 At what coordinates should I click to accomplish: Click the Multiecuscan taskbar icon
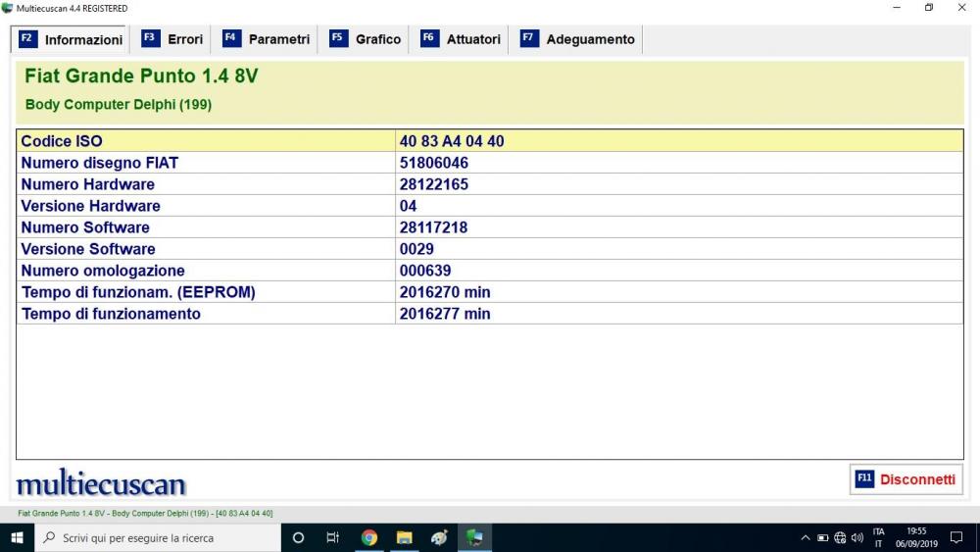click(x=474, y=537)
